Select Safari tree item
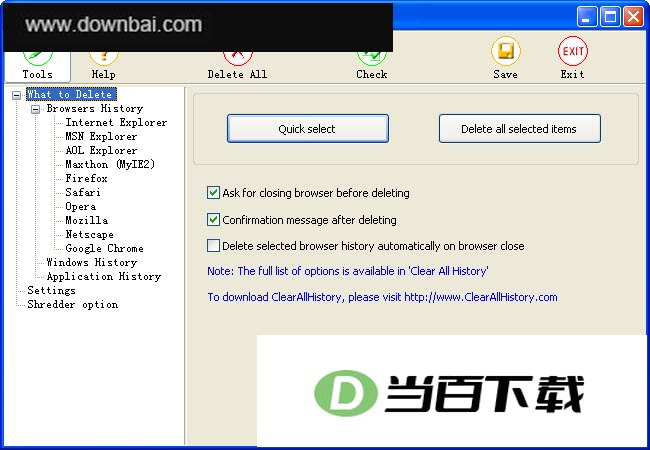The height and width of the screenshot is (450, 650). tap(83, 193)
